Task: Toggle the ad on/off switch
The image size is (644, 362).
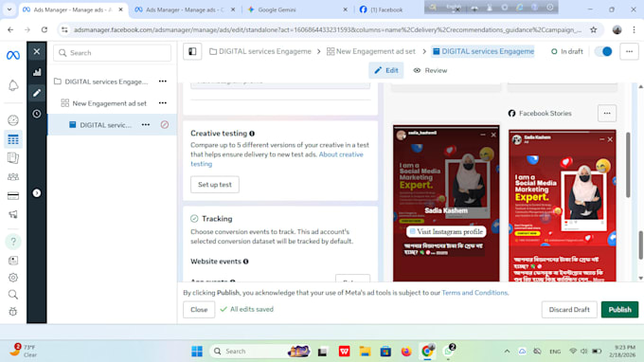Action: 603,51
